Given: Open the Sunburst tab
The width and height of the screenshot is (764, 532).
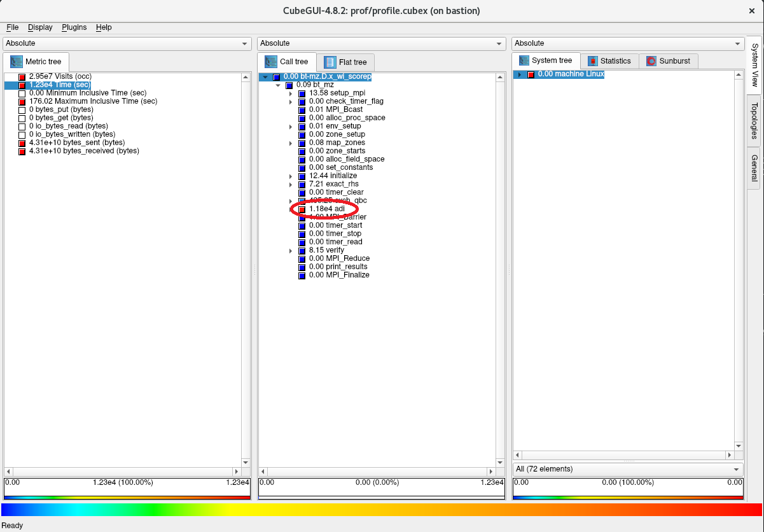Looking at the screenshot, I should (x=668, y=61).
